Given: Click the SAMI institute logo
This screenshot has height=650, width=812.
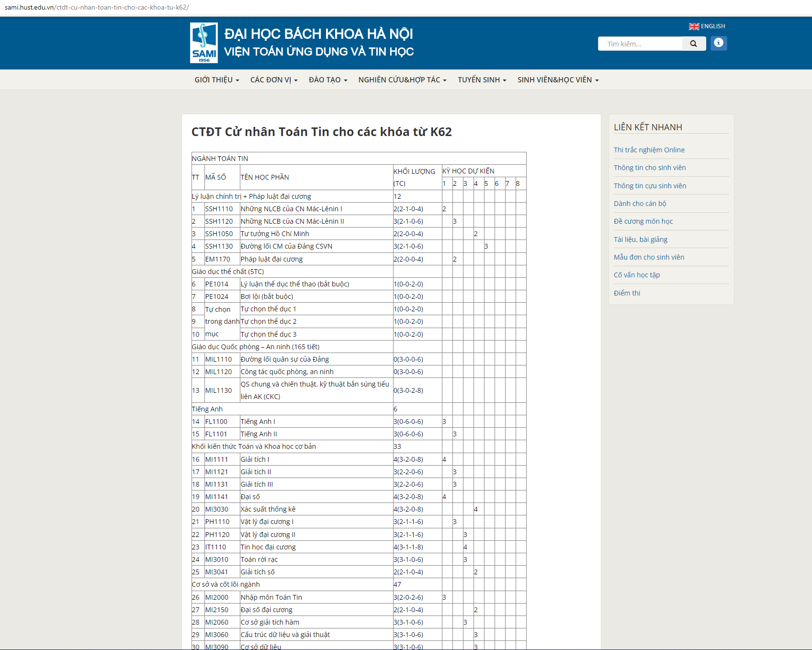Looking at the screenshot, I should tap(203, 43).
